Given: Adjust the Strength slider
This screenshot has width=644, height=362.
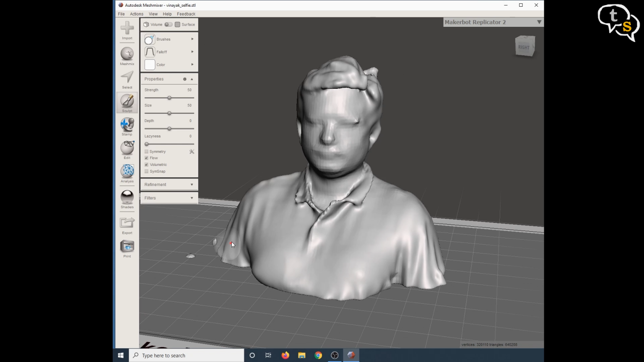Looking at the screenshot, I should pos(169,98).
